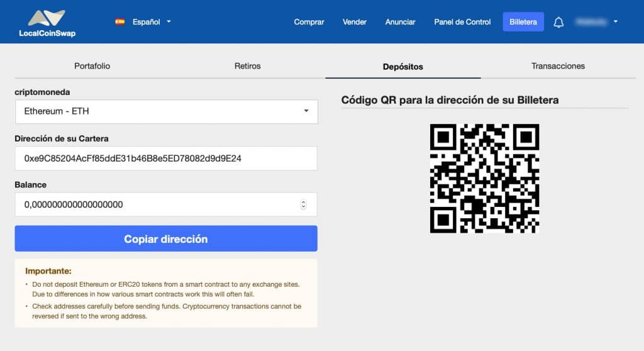Switch to the Retiros tab
This screenshot has width=644, height=351.
pyautogui.click(x=247, y=66)
